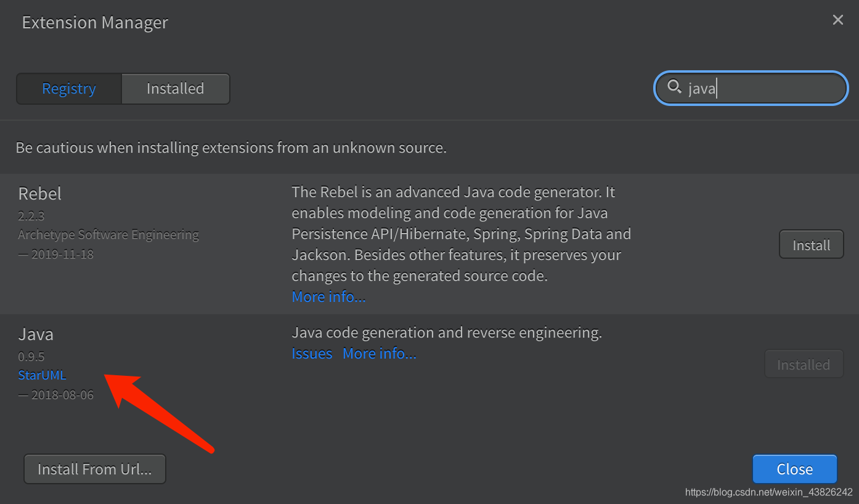The width and height of the screenshot is (859, 504).
Task: Open More info link for Rebel
Action: coord(328,296)
